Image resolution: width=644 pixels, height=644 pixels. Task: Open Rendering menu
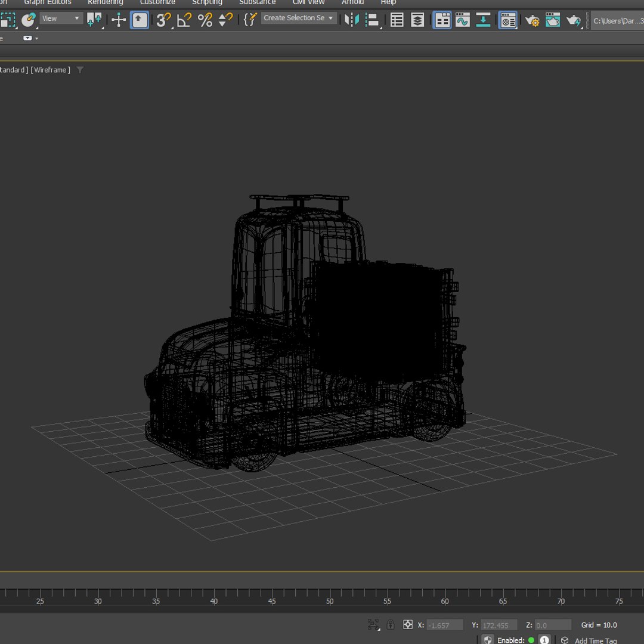(105, 2)
